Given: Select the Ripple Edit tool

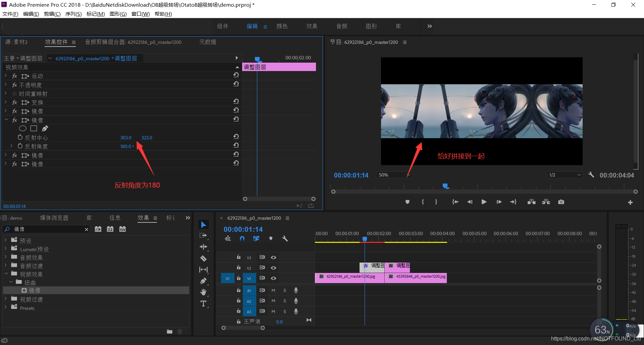Looking at the screenshot, I should [x=204, y=247].
